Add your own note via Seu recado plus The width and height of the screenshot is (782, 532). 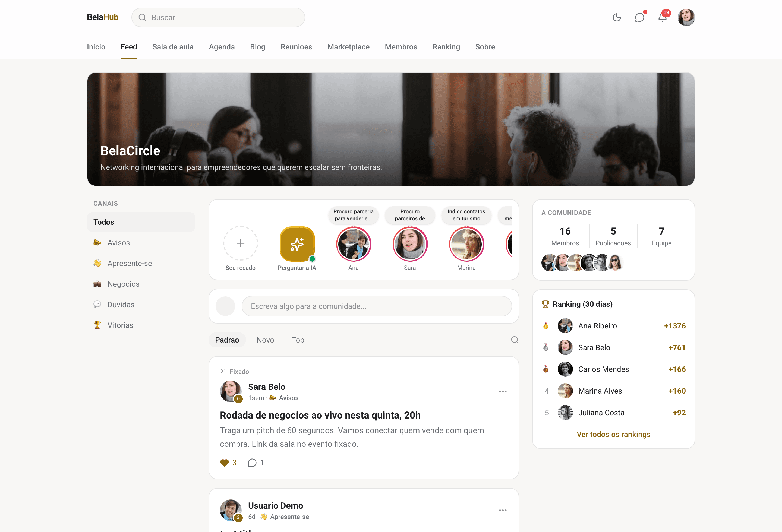(x=240, y=243)
